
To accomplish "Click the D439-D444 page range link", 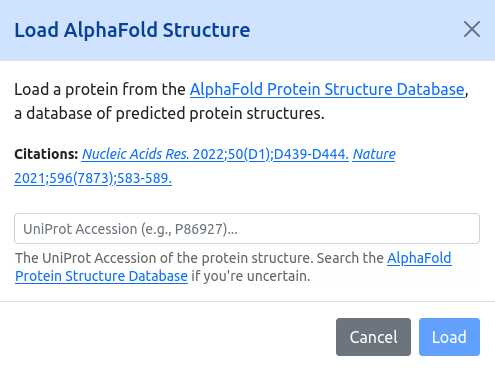I will coord(311,154).
